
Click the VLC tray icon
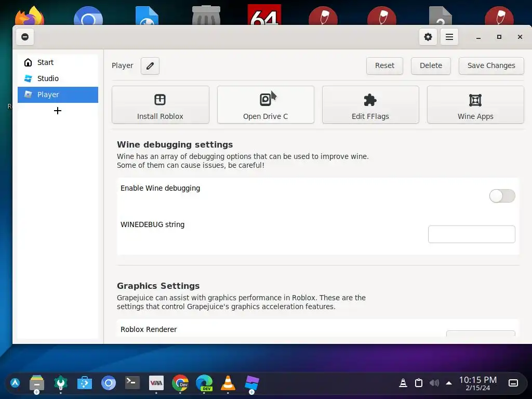[403, 383]
